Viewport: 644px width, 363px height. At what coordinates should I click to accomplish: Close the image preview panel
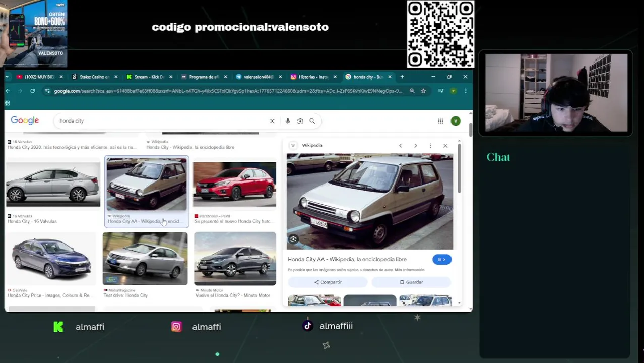[x=445, y=146]
